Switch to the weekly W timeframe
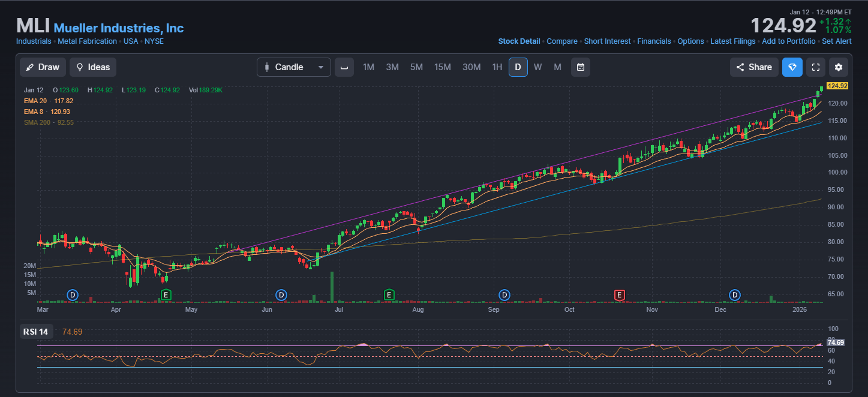 (537, 67)
